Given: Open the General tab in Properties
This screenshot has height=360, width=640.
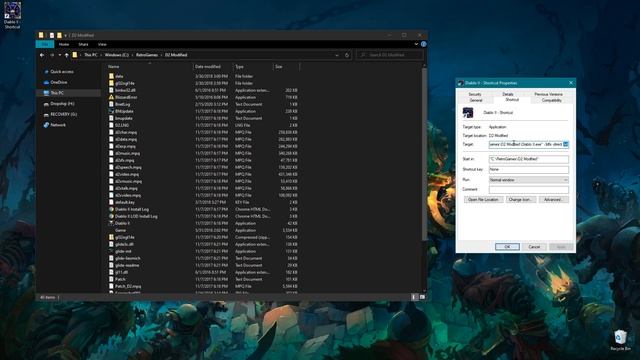Looking at the screenshot, I should point(476,100).
